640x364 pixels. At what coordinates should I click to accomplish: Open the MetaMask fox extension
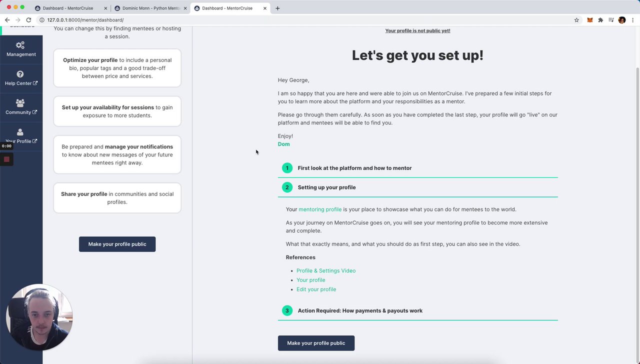point(589,20)
